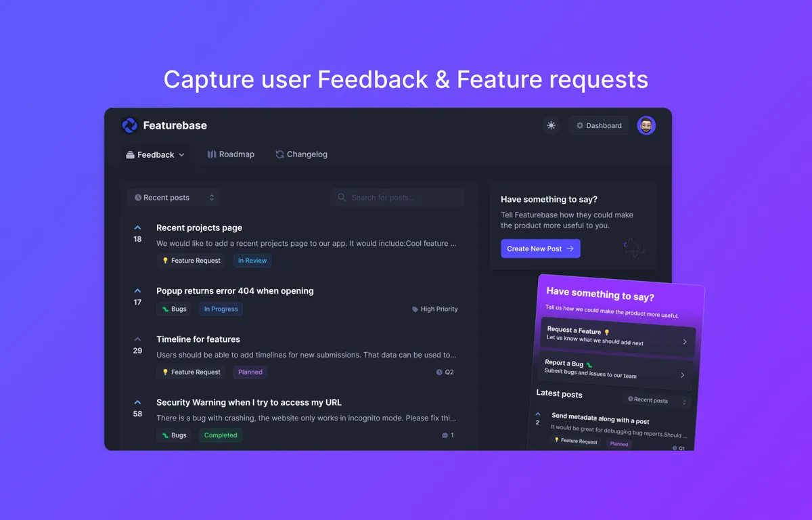Screen dimensions: 812x520
Task: Open the Recent projects page post
Action: click(x=199, y=228)
